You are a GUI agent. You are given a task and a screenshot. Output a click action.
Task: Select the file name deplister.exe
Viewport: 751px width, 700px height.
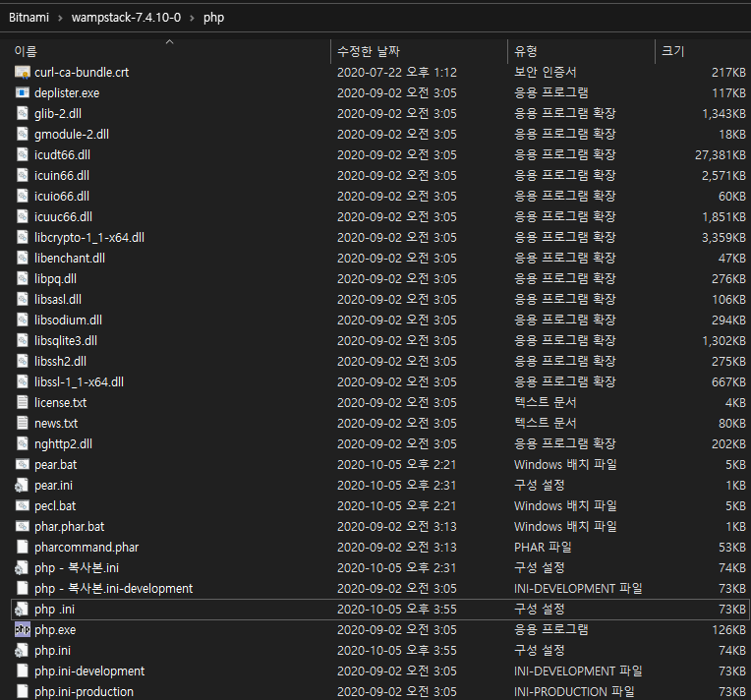click(x=67, y=93)
